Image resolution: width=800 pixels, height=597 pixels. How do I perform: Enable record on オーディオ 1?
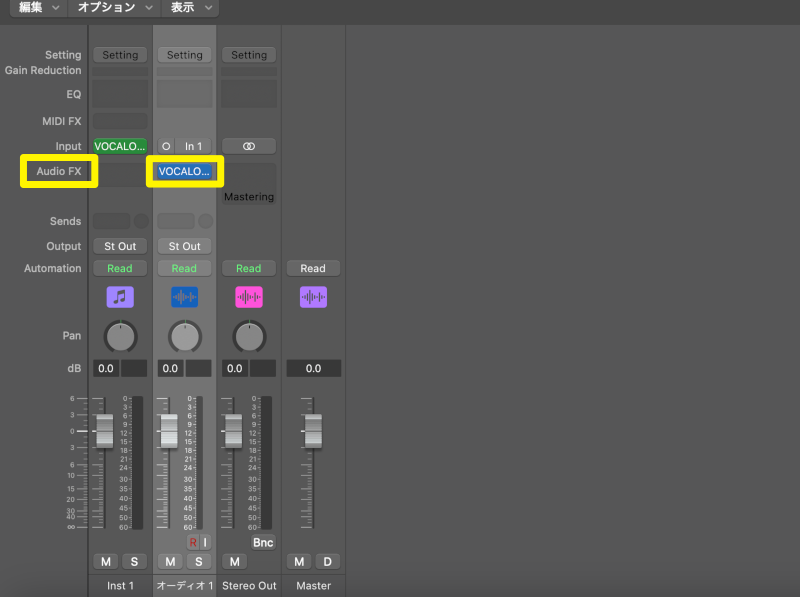point(193,542)
